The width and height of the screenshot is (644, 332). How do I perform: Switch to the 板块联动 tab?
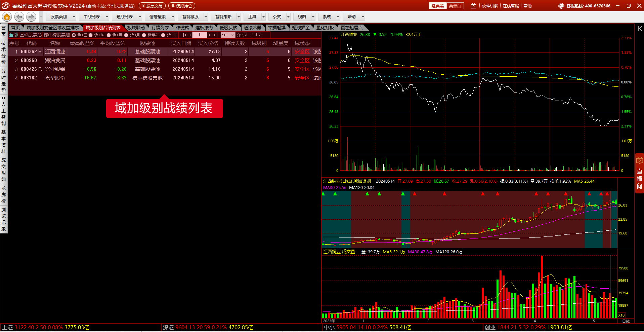tap(136, 28)
